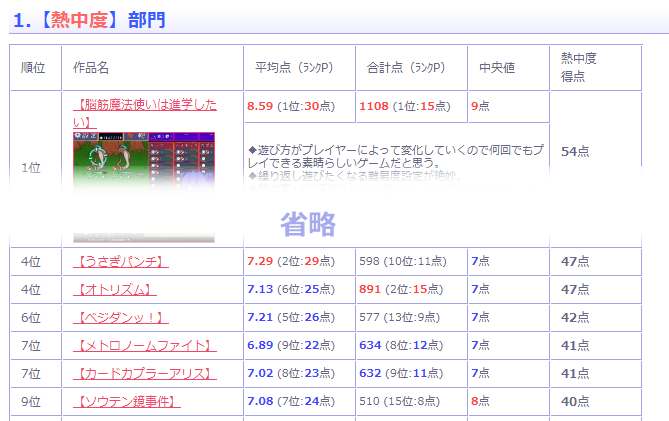Open the カードカプラーアリス link
The image size is (669, 421).
click(x=145, y=374)
